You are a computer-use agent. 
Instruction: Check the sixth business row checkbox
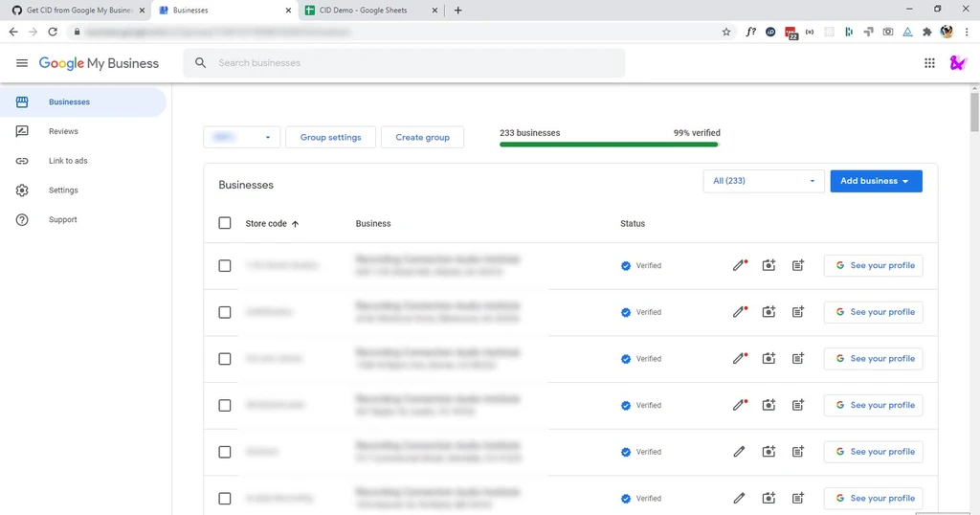point(224,498)
